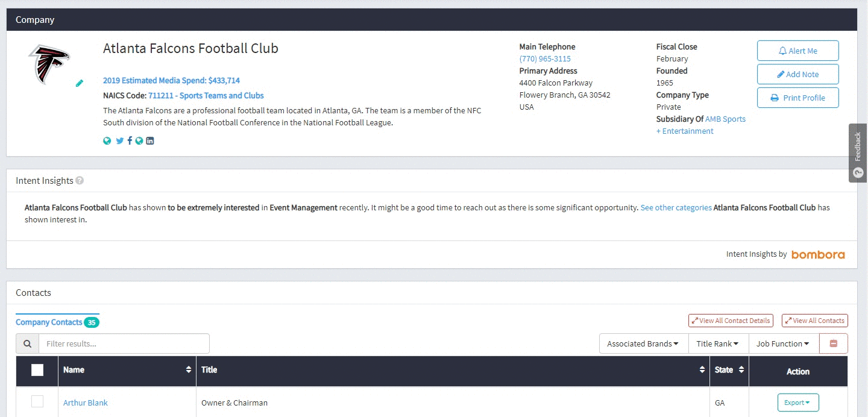Open the Job Function dropdown
The width and height of the screenshot is (868, 417).
783,343
